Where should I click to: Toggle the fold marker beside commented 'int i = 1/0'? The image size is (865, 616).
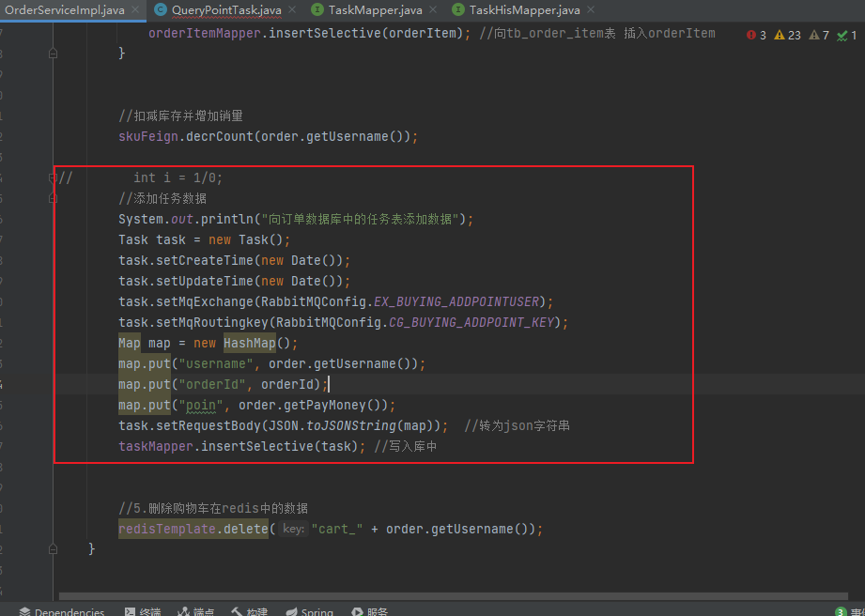53,177
